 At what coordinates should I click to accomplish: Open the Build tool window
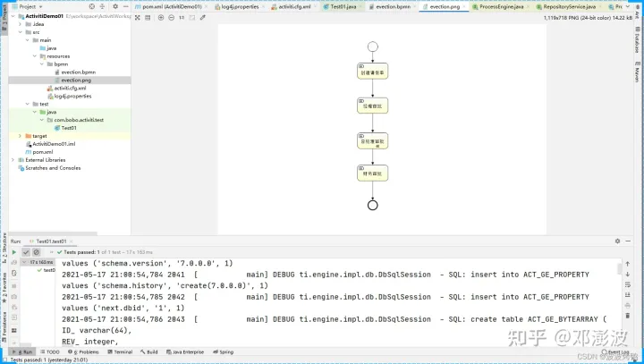coord(149,352)
